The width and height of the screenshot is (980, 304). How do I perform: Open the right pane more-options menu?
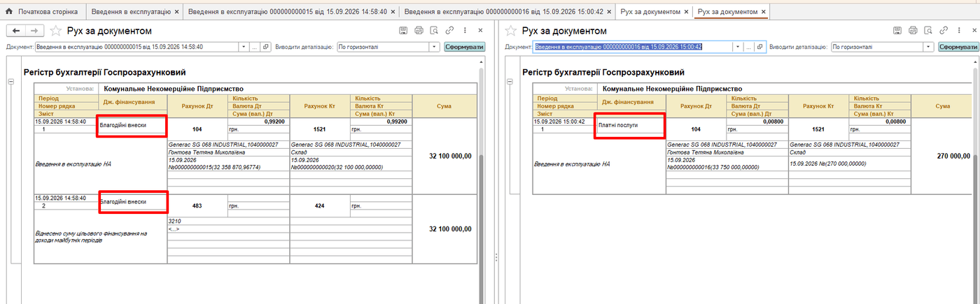click(960, 31)
